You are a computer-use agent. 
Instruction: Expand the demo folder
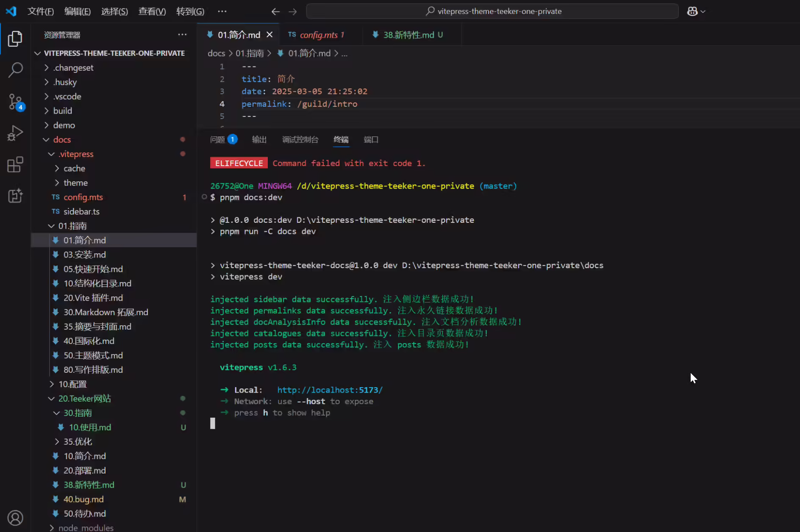pyautogui.click(x=114, y=125)
